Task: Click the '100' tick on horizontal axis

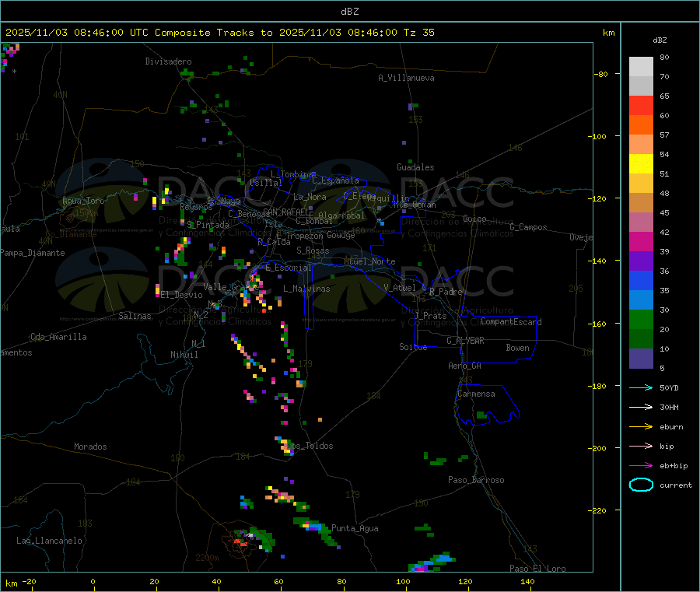Action: 403,581
